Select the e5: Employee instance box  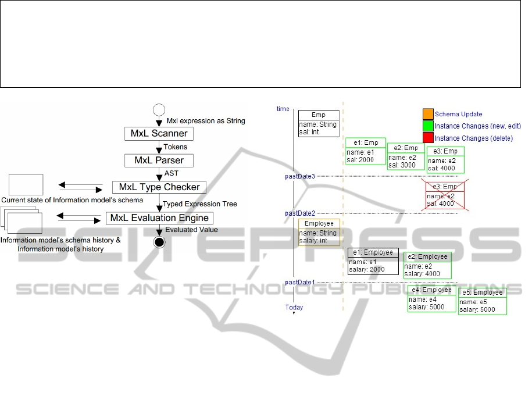pos(483,301)
